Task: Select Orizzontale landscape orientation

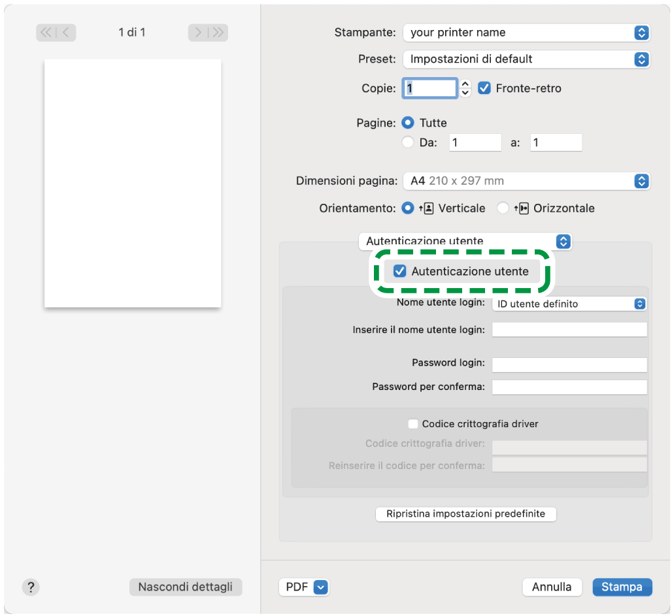Action: coord(503,208)
